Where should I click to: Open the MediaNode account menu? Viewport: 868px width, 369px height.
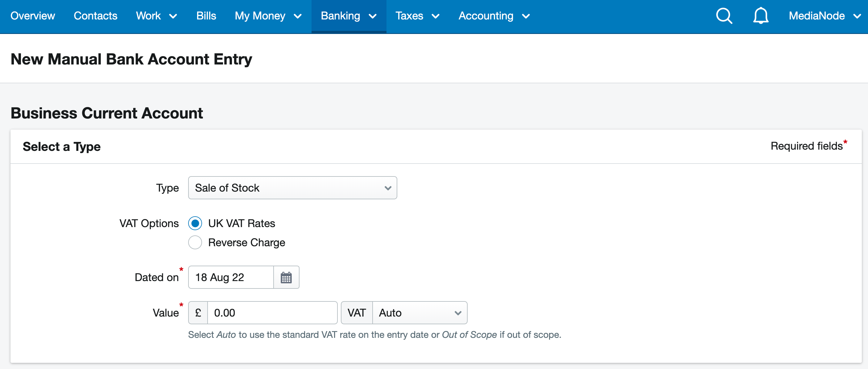825,16
